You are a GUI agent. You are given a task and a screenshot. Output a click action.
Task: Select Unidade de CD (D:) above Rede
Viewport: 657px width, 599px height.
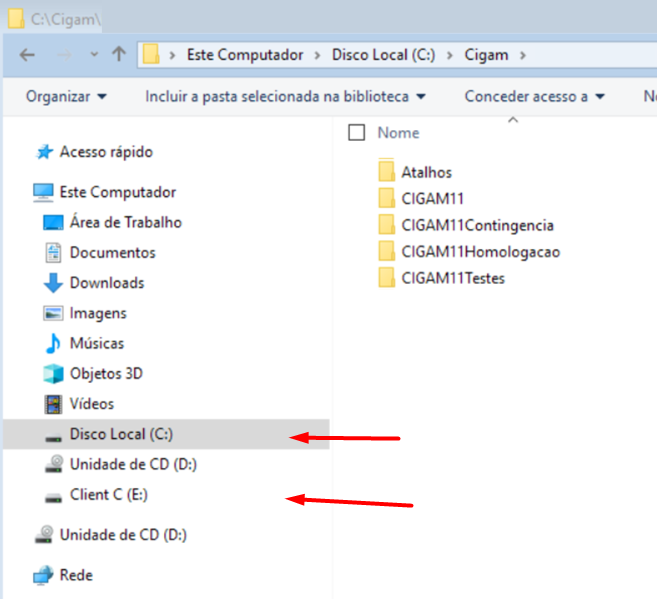pyautogui.click(x=123, y=535)
